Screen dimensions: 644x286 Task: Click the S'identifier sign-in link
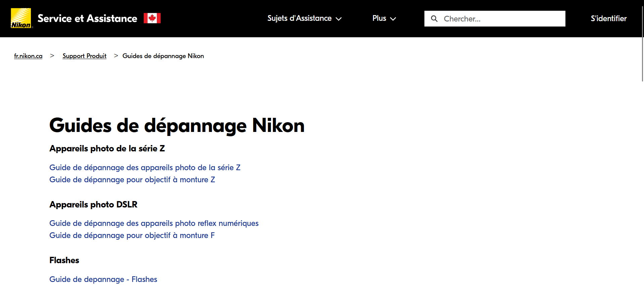608,18
